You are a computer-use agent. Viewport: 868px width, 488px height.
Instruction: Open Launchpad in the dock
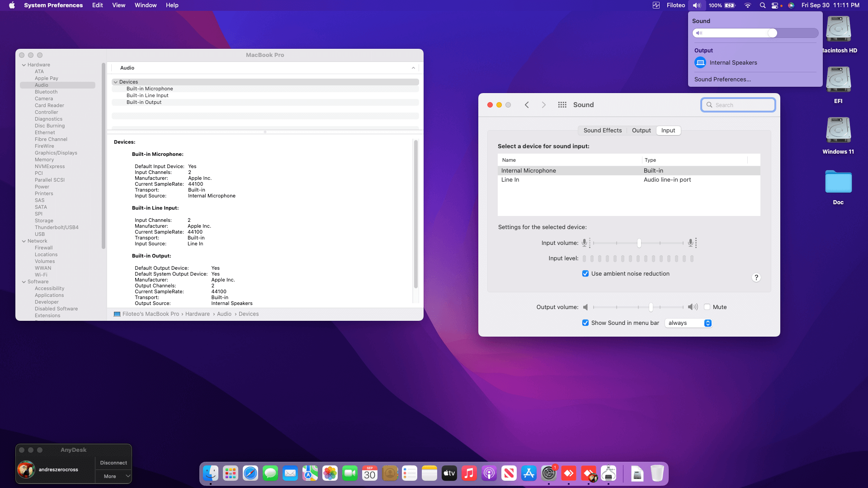pyautogui.click(x=231, y=474)
